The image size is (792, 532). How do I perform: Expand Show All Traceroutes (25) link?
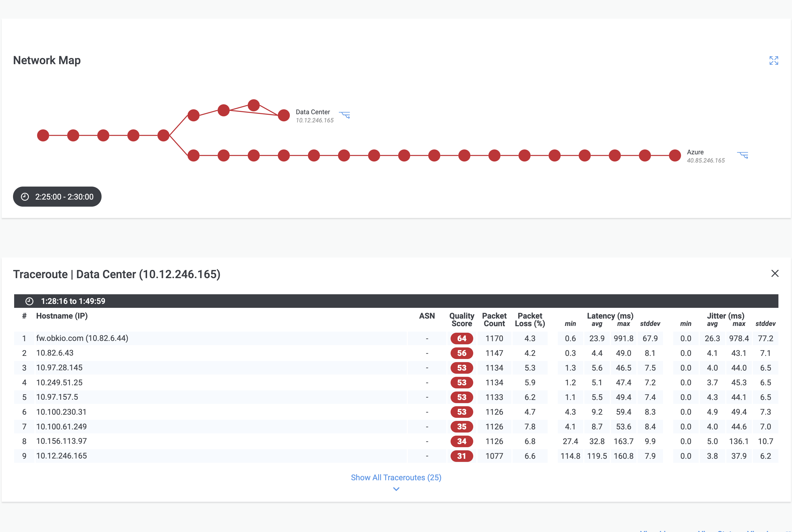click(x=396, y=477)
